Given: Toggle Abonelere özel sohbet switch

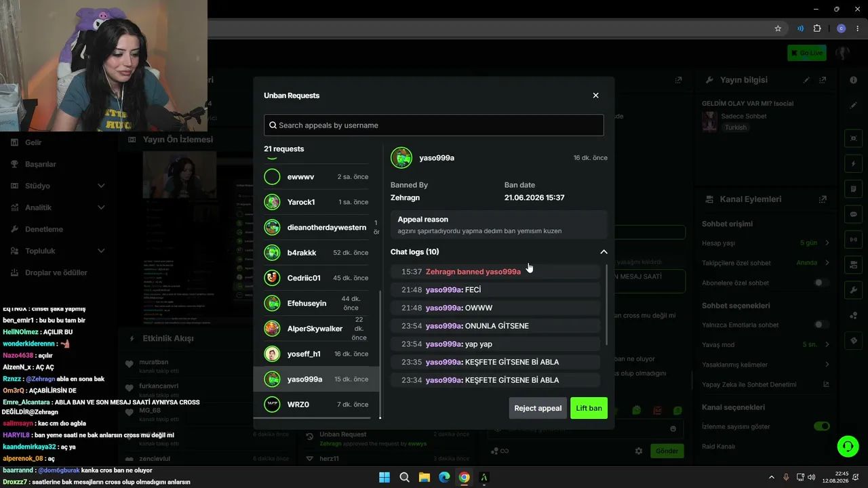Looking at the screenshot, I should [821, 283].
